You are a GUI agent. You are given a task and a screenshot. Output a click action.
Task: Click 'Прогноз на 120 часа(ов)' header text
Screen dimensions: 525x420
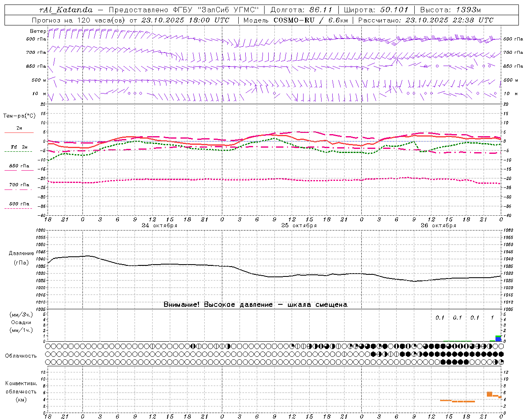(79, 20)
